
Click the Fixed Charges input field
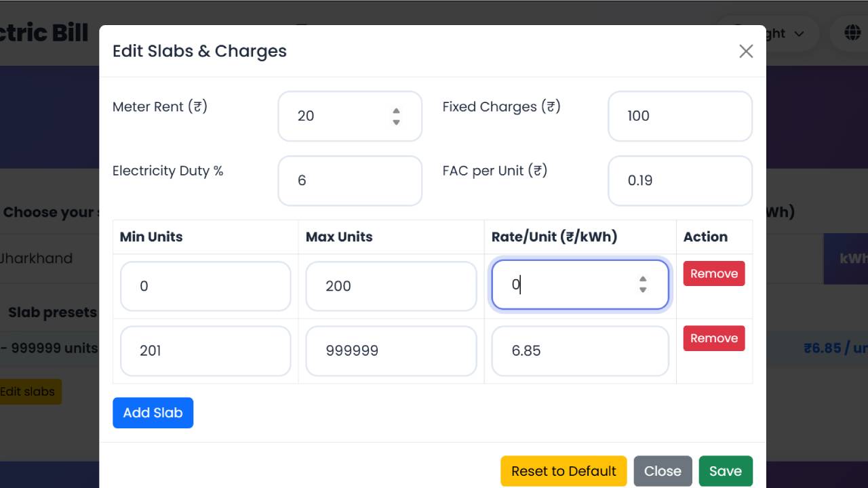679,116
